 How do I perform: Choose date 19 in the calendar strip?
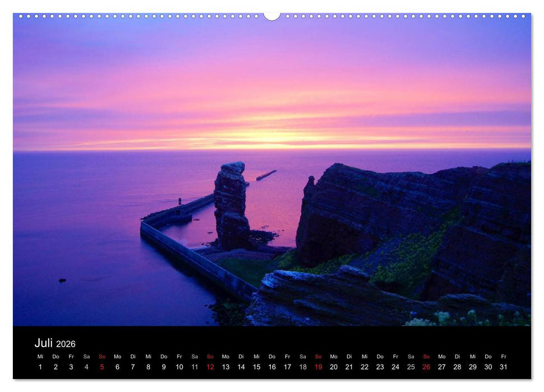coord(318,367)
